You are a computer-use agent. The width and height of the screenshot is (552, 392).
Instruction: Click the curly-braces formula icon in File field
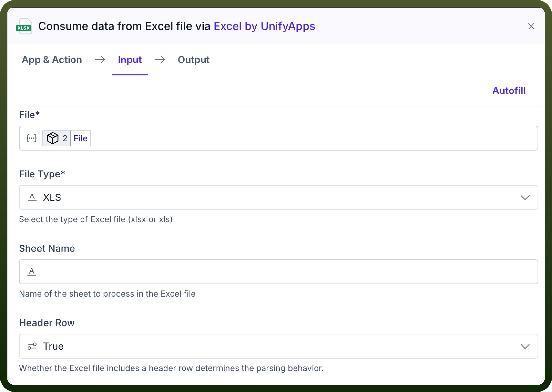click(x=32, y=138)
